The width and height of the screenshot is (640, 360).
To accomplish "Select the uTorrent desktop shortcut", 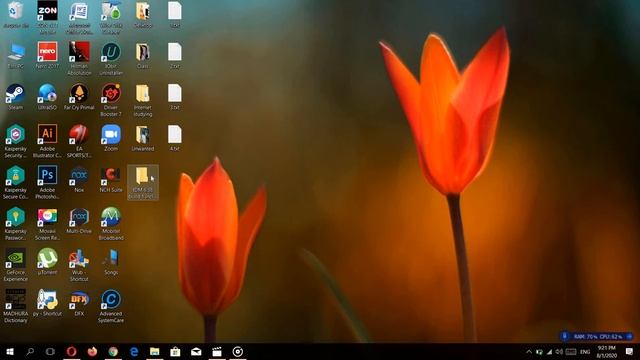I will point(47,262).
